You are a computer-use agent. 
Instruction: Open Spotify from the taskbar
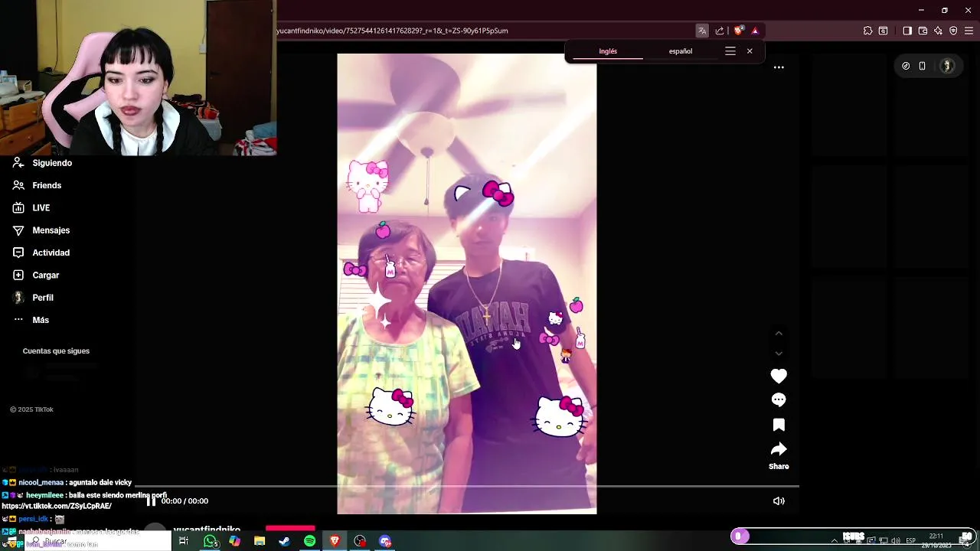click(x=309, y=541)
